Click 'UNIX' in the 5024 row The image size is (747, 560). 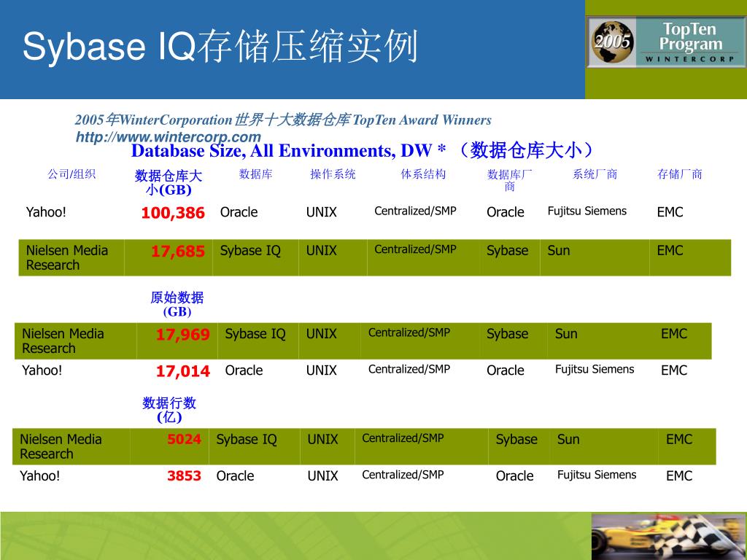pyautogui.click(x=322, y=440)
